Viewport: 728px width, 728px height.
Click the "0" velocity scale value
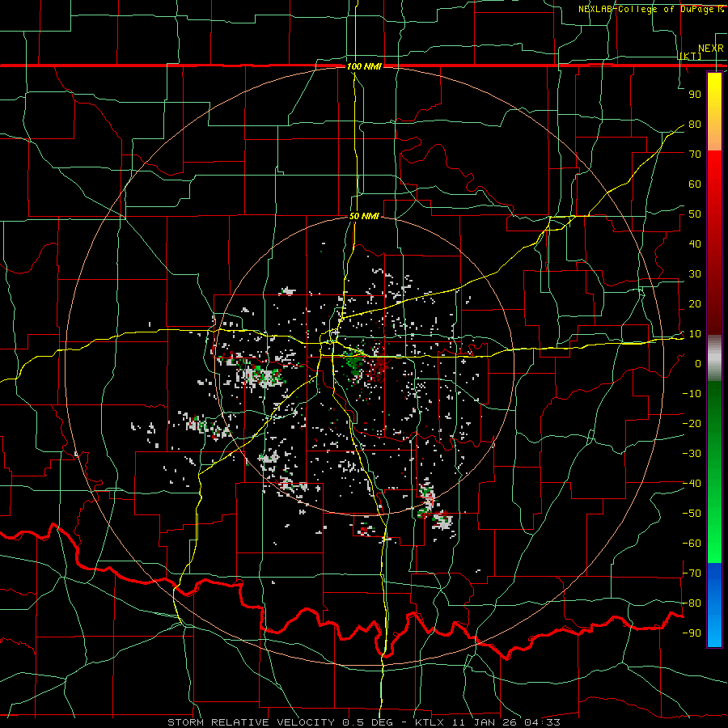[x=698, y=364]
